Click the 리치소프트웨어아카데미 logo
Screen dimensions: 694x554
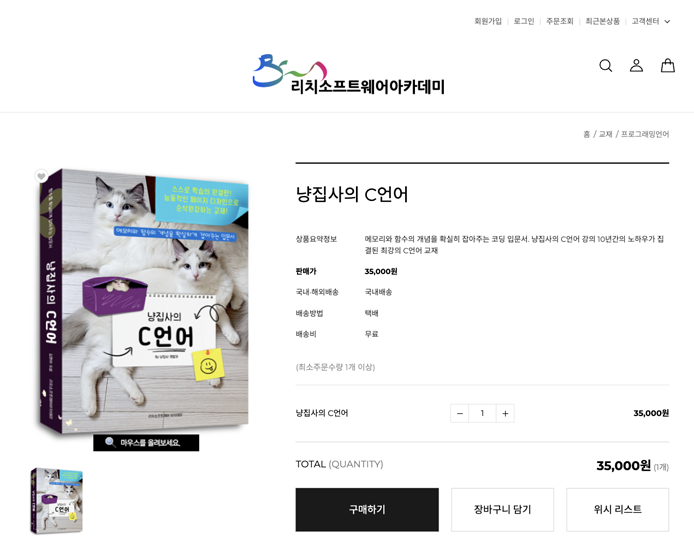[349, 75]
